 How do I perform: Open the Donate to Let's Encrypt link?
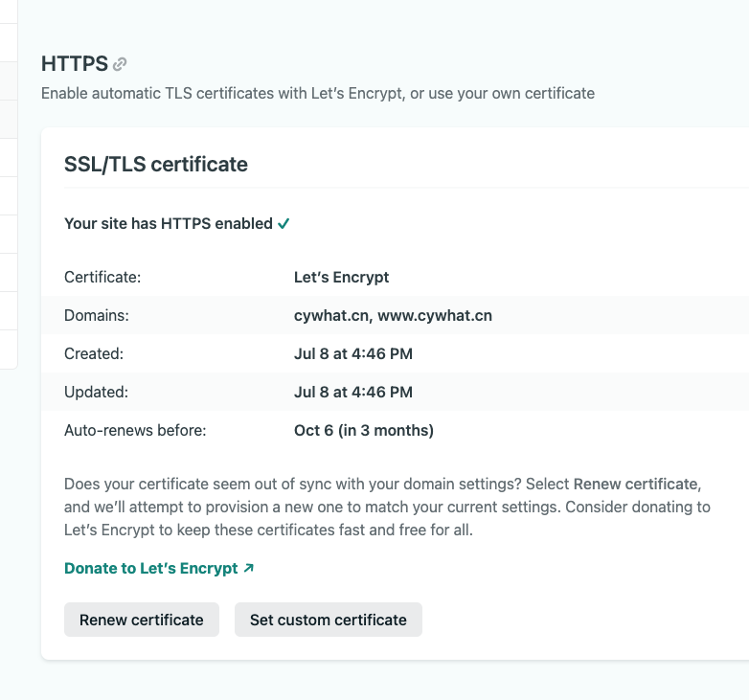150,568
